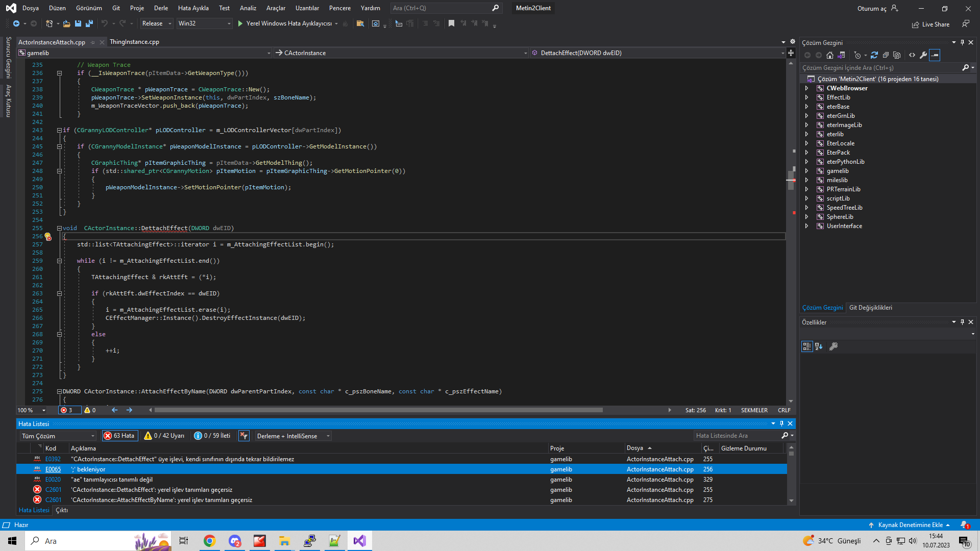This screenshot has width=980, height=551.
Task: Open the Tüm Çözüm scope dropdown
Action: pyautogui.click(x=58, y=436)
